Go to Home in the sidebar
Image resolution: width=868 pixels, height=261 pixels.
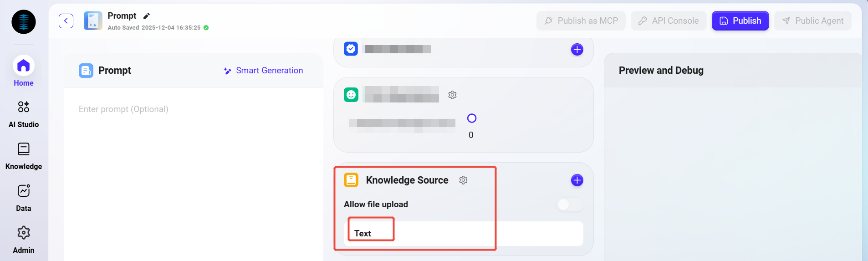[x=24, y=72]
